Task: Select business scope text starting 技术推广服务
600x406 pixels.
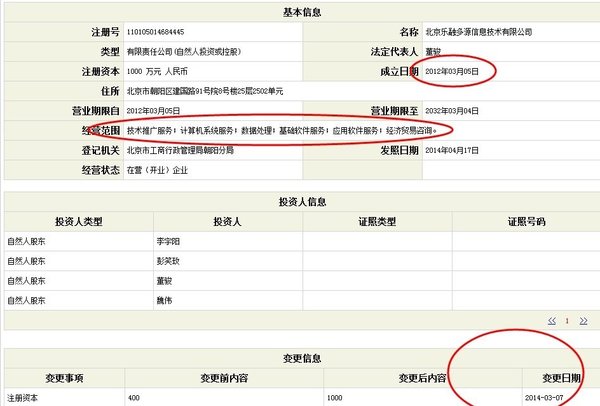Action: click(282, 130)
